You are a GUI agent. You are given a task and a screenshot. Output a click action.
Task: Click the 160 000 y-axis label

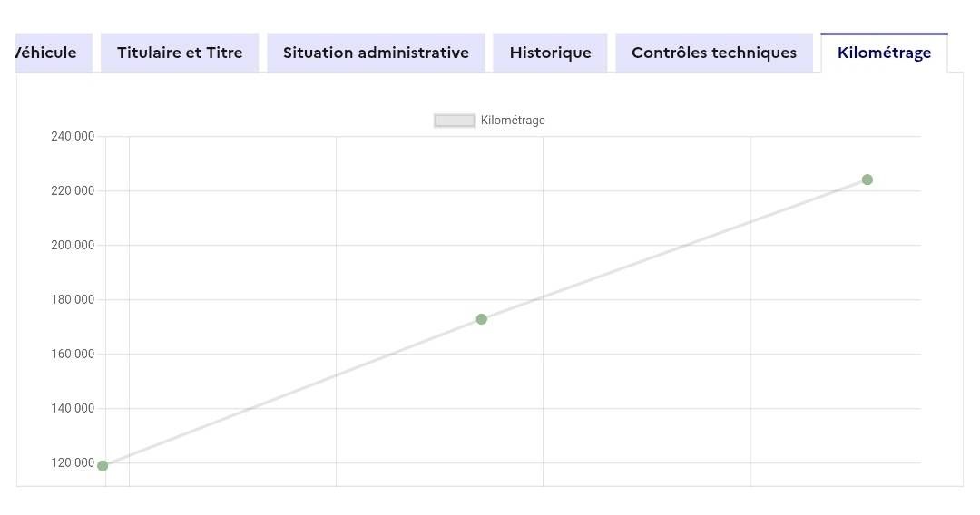pyautogui.click(x=73, y=355)
